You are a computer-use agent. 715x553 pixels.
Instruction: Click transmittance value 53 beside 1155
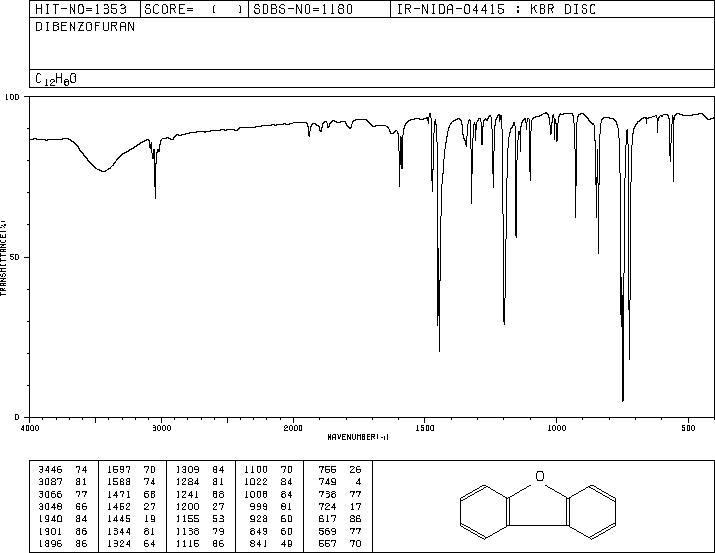(218, 519)
